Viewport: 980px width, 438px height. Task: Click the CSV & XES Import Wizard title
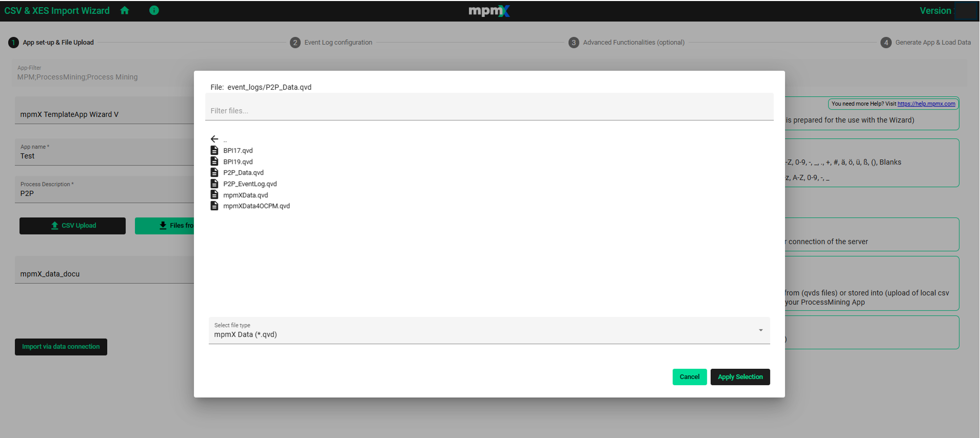57,11
